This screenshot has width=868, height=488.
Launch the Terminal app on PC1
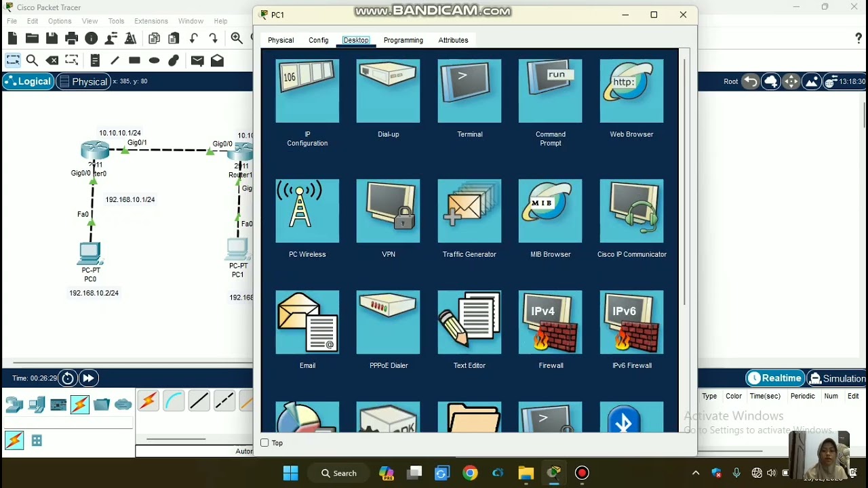click(469, 91)
